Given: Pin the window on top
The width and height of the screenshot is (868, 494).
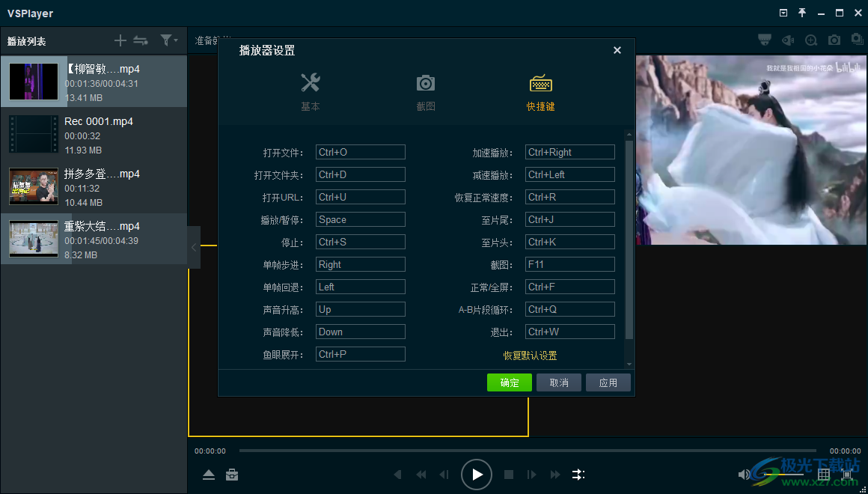Looking at the screenshot, I should pos(802,13).
